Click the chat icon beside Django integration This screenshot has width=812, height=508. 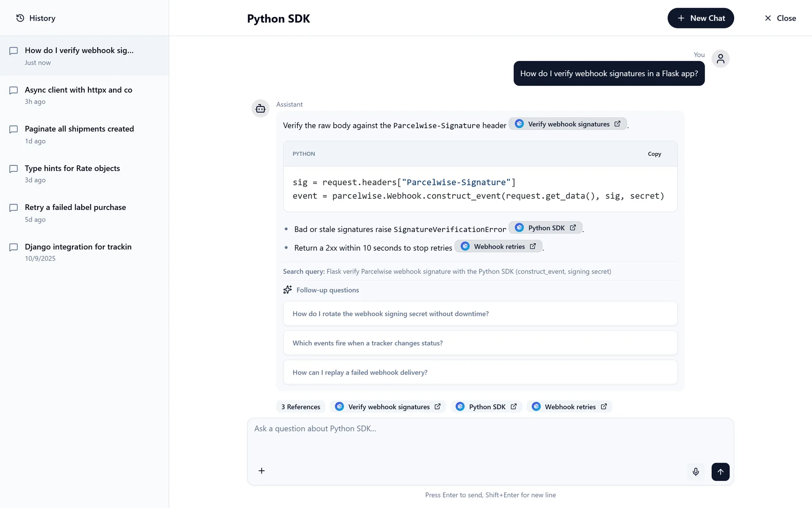[14, 247]
